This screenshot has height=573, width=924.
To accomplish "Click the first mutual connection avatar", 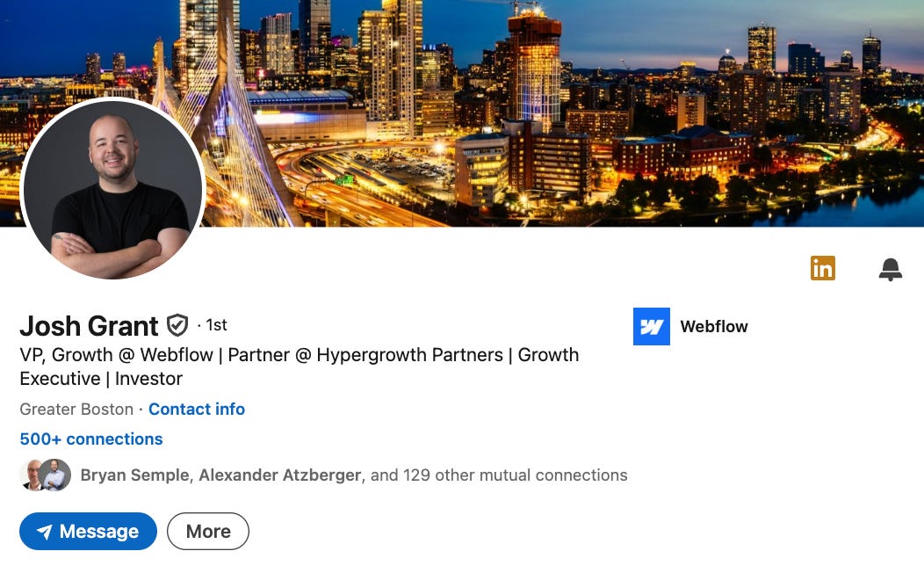I will point(31,475).
